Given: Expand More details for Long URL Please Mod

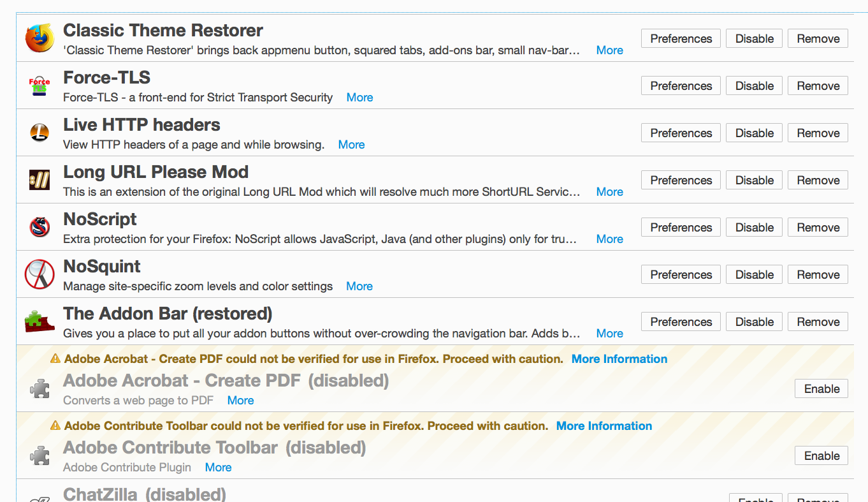Looking at the screenshot, I should click(609, 192).
